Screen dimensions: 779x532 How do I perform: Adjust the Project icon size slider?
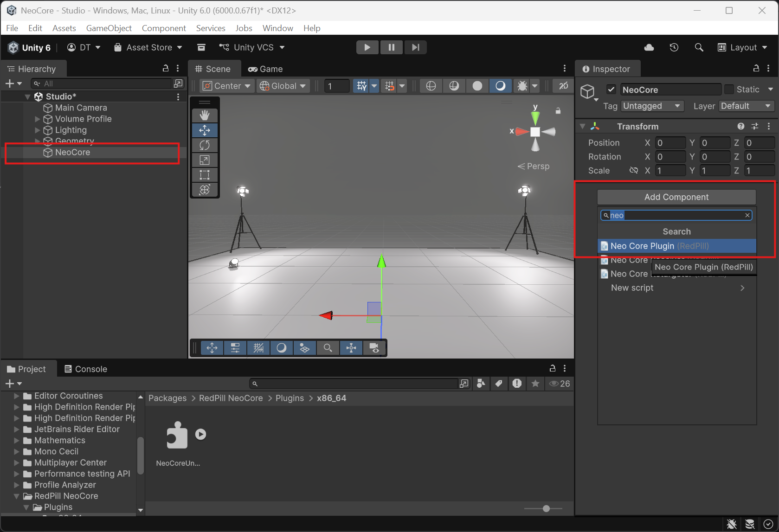546,509
